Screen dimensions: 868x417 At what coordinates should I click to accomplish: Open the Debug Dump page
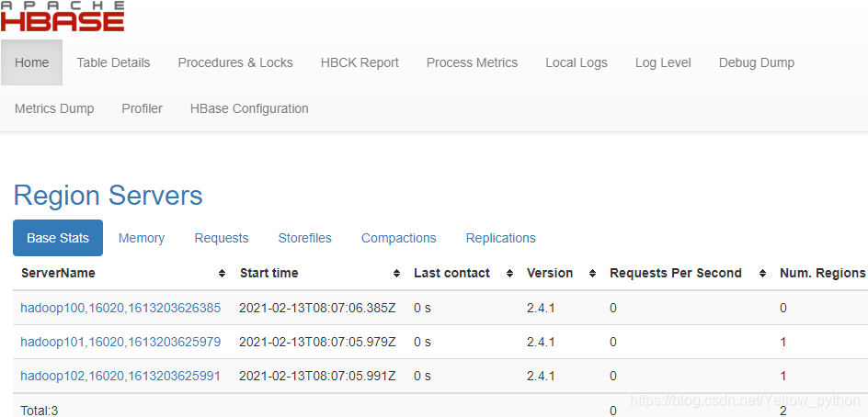[757, 62]
